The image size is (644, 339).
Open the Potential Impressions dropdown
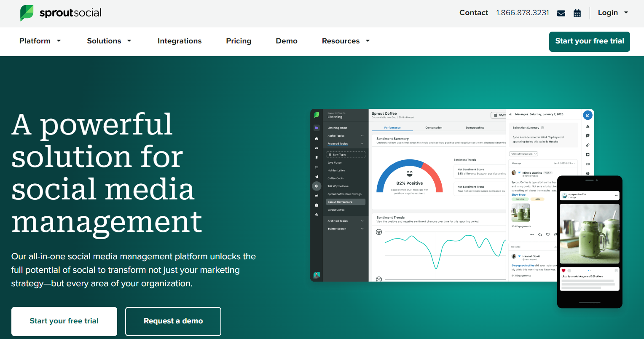pyautogui.click(x=523, y=154)
